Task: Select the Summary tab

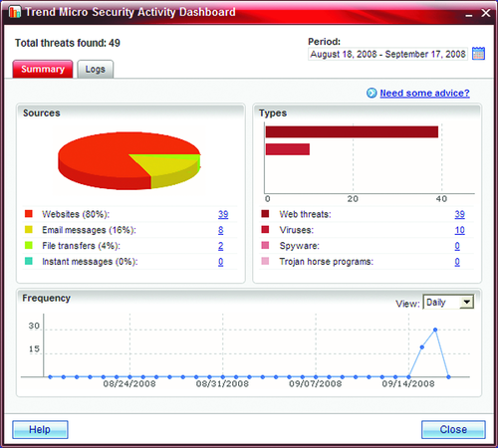Action: (43, 69)
